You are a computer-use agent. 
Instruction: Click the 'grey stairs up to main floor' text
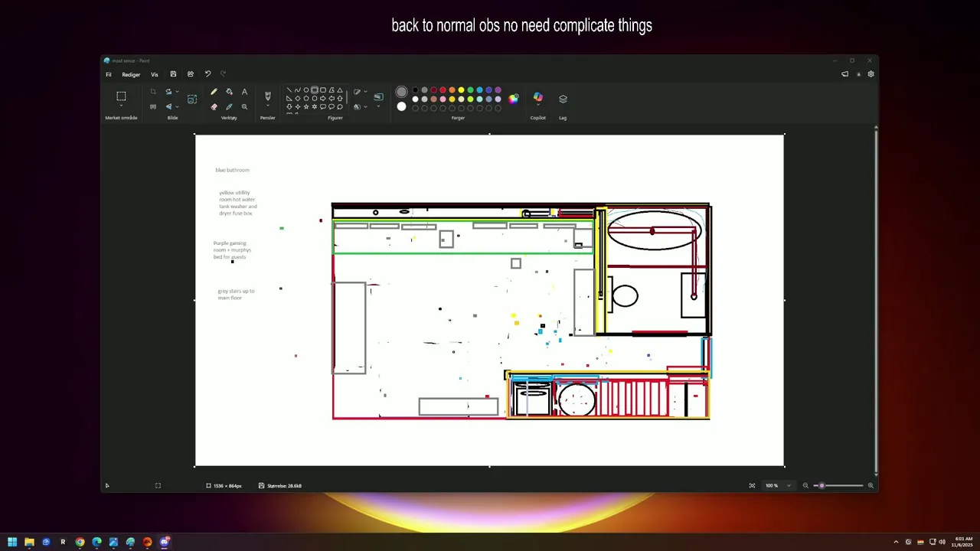236,294
